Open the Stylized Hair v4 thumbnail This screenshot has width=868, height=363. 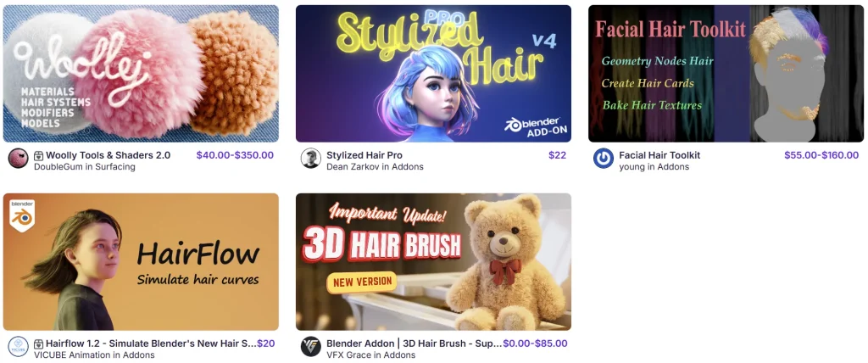pos(433,74)
